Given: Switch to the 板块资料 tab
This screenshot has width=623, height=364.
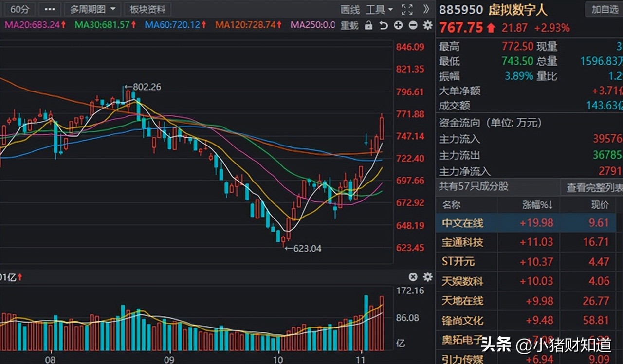Looking at the screenshot, I should (x=147, y=9).
